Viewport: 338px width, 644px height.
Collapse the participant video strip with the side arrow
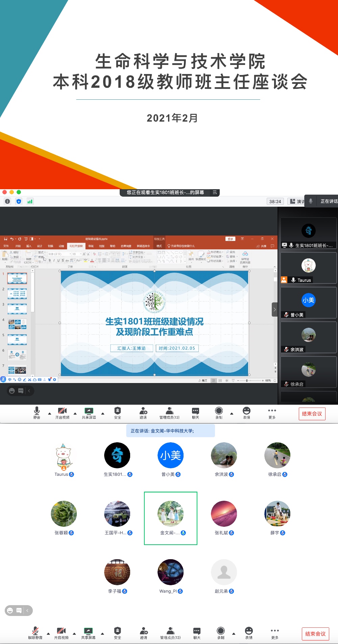coord(274,309)
